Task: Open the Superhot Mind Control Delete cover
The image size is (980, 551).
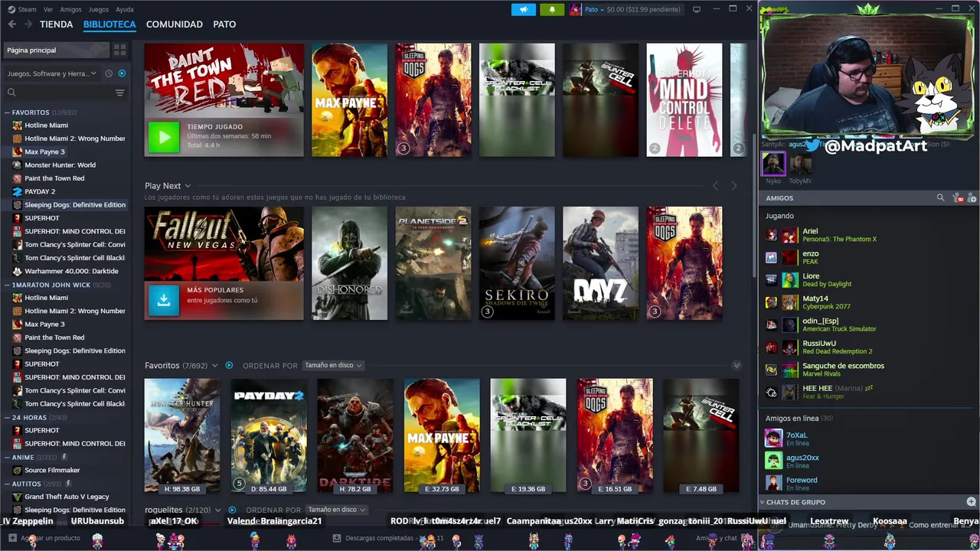Action: tap(684, 99)
